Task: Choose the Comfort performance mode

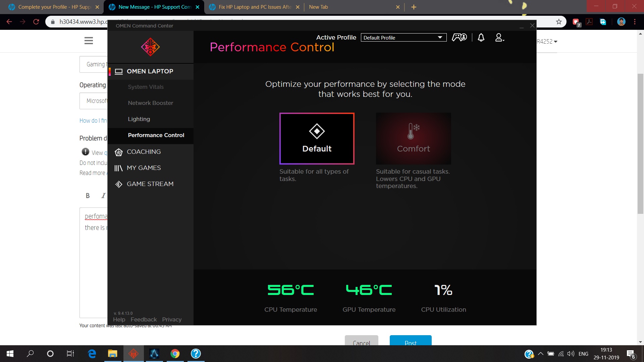Action: [413, 138]
